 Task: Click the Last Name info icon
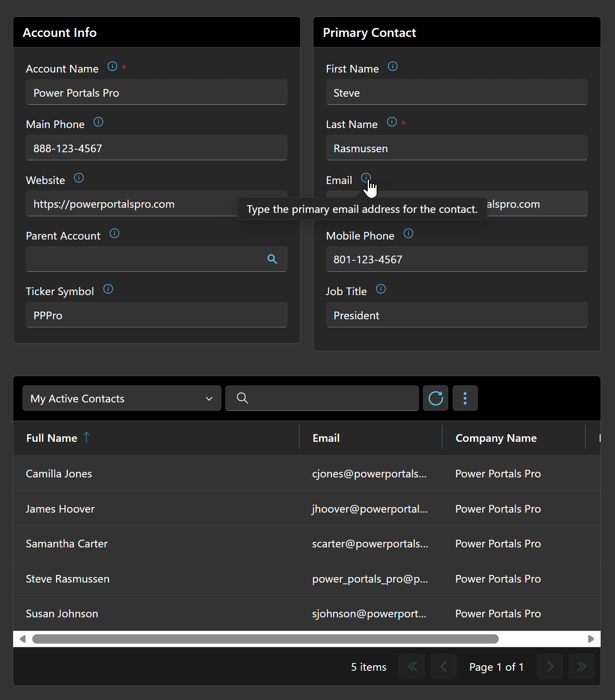pyautogui.click(x=392, y=122)
